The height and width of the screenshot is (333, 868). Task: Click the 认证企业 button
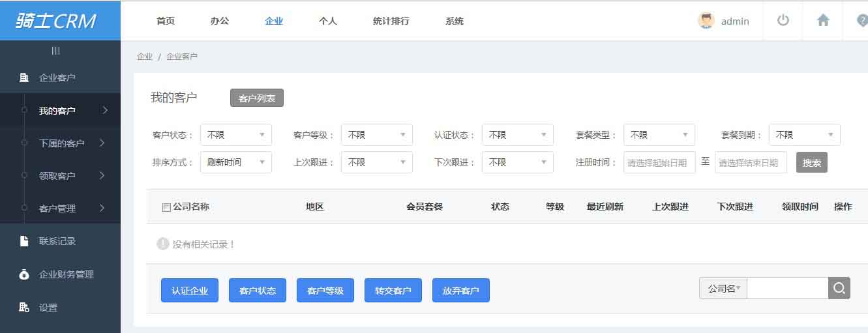point(190,291)
